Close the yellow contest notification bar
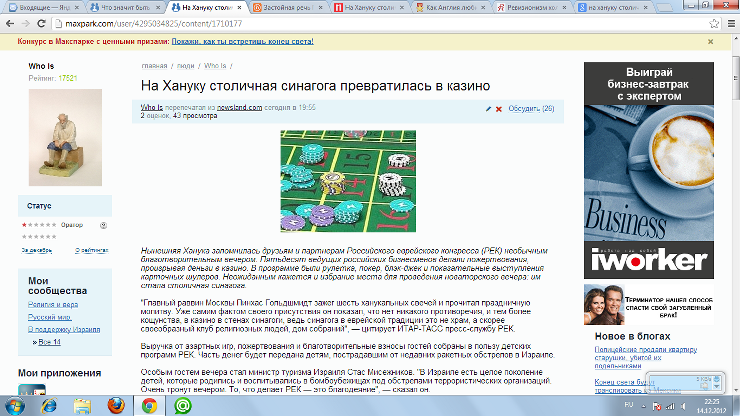Screen dimensions: 740x416 point(731,44)
